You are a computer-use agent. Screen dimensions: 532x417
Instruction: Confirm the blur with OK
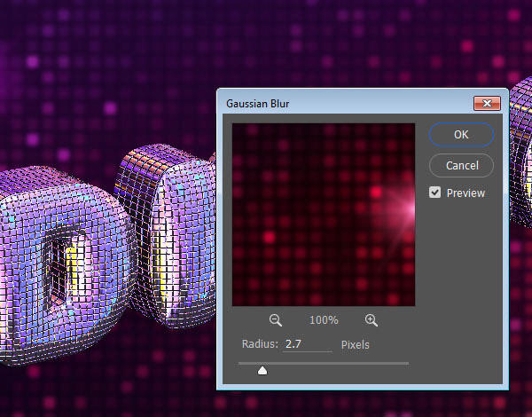click(x=461, y=135)
